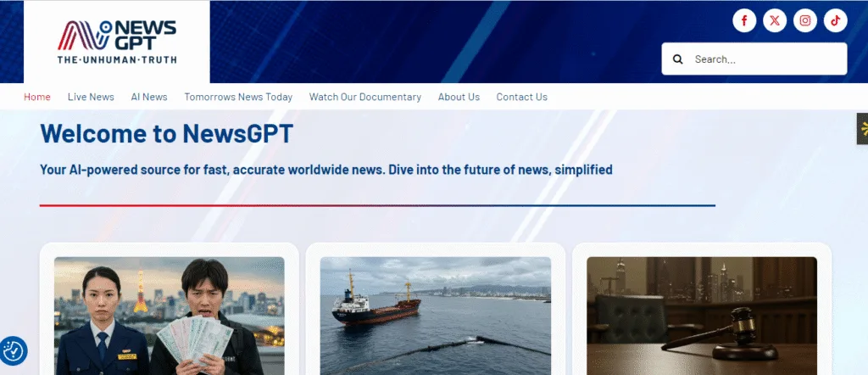
Task: Open the Contact Us menu item
Action: click(x=521, y=97)
